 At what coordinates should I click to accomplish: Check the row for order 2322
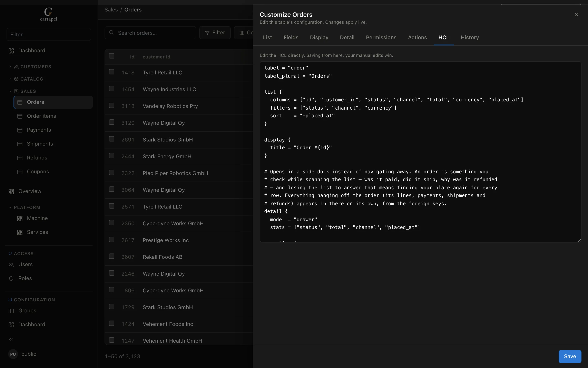click(112, 173)
